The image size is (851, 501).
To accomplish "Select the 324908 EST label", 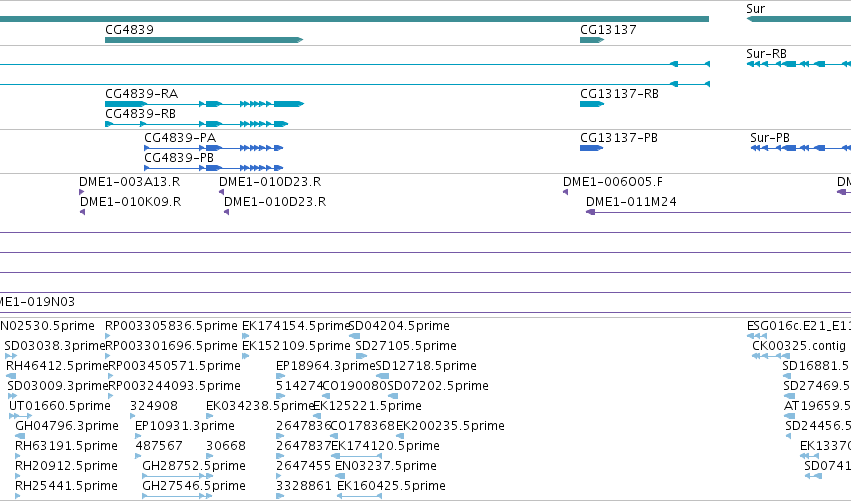I will [x=154, y=406].
